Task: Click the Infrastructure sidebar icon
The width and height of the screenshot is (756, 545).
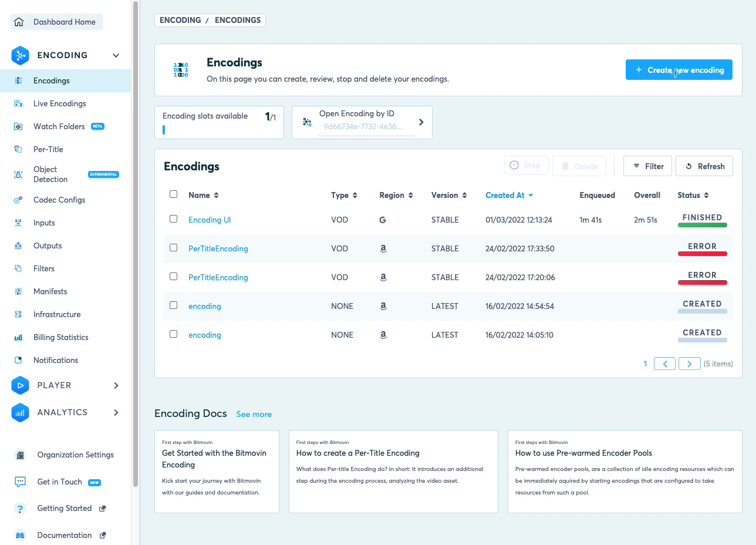Action: pyautogui.click(x=18, y=314)
